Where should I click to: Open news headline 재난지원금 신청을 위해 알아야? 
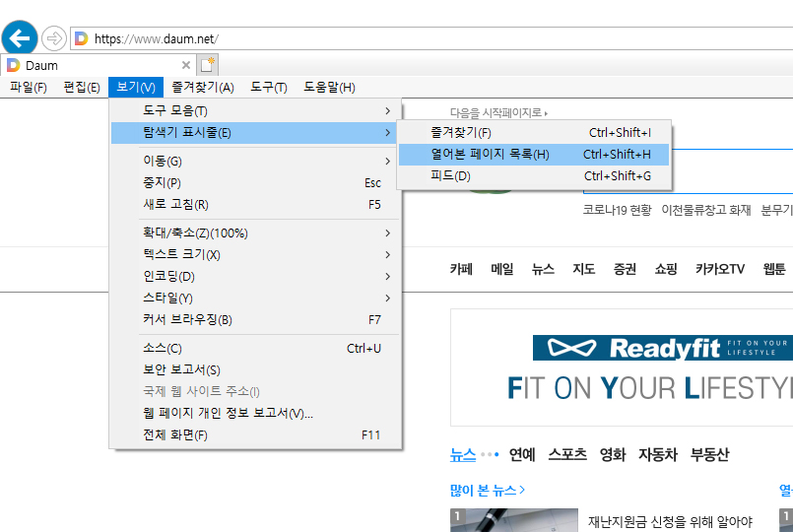tap(670, 521)
